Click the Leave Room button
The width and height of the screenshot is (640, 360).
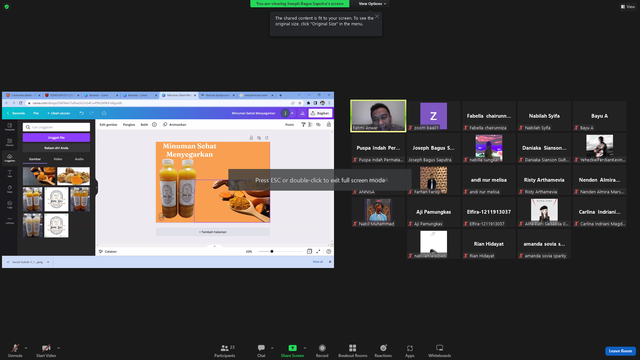pos(620,351)
